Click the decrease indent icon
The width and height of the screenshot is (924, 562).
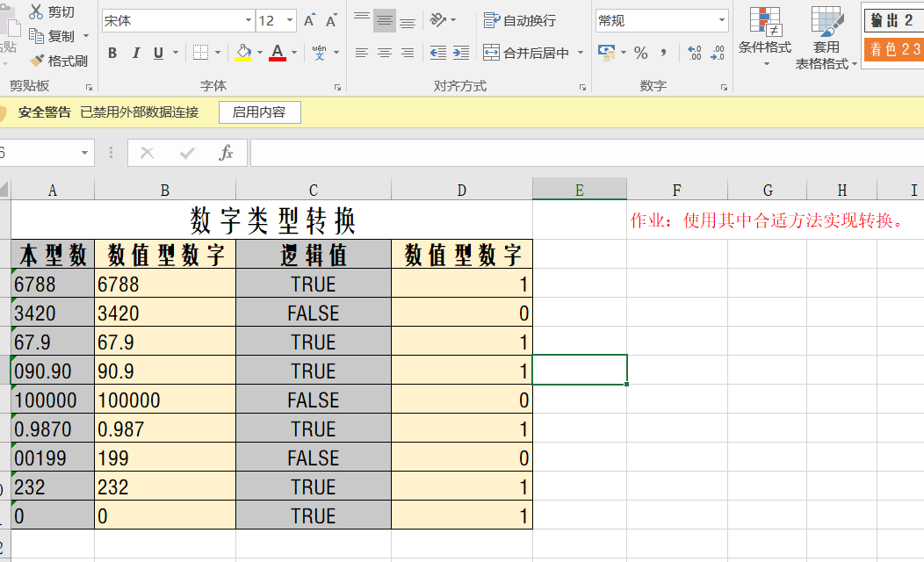tap(437, 53)
